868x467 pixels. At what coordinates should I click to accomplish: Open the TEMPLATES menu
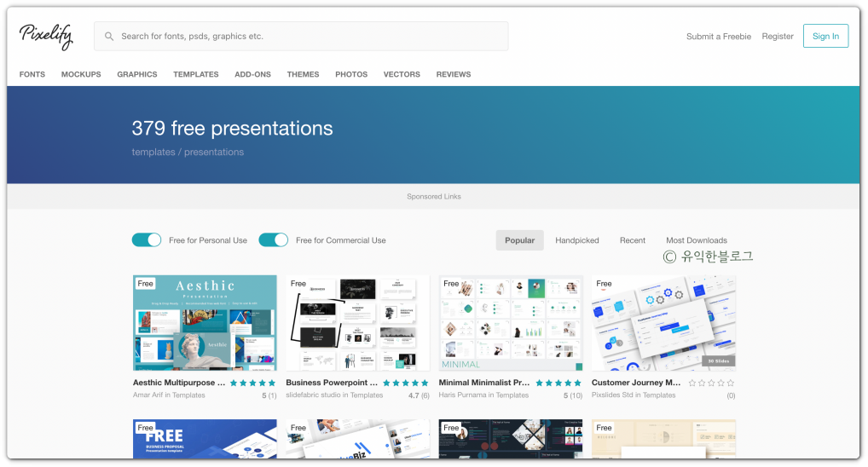[x=196, y=74]
